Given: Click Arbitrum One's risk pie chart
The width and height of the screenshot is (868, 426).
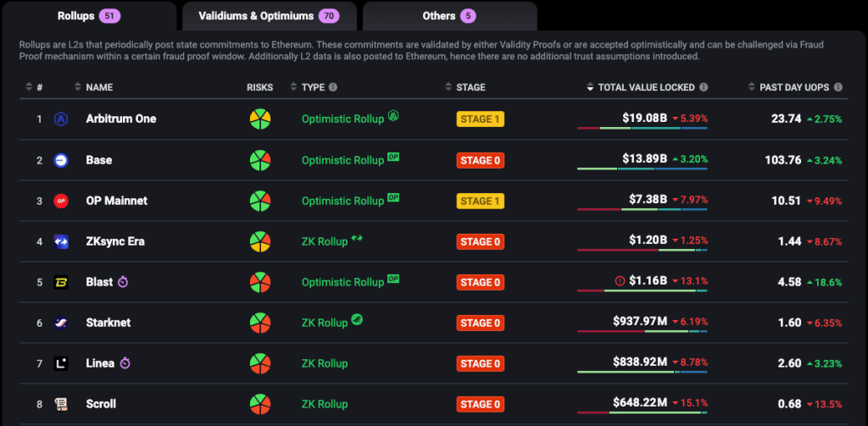Looking at the screenshot, I should click(259, 119).
